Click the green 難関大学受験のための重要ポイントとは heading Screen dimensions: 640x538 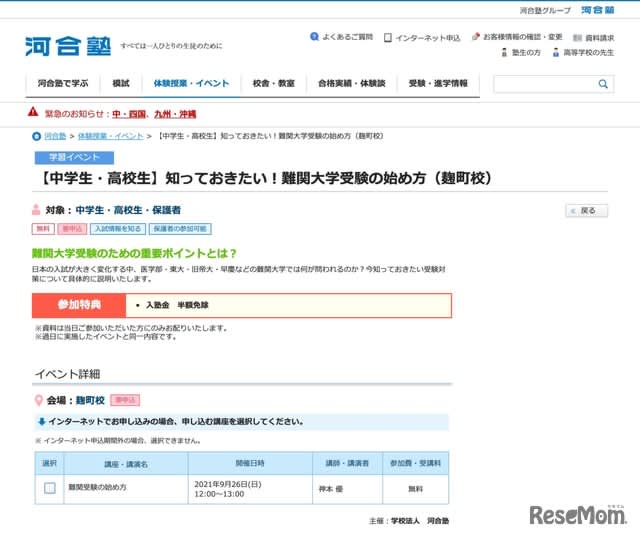(x=134, y=253)
